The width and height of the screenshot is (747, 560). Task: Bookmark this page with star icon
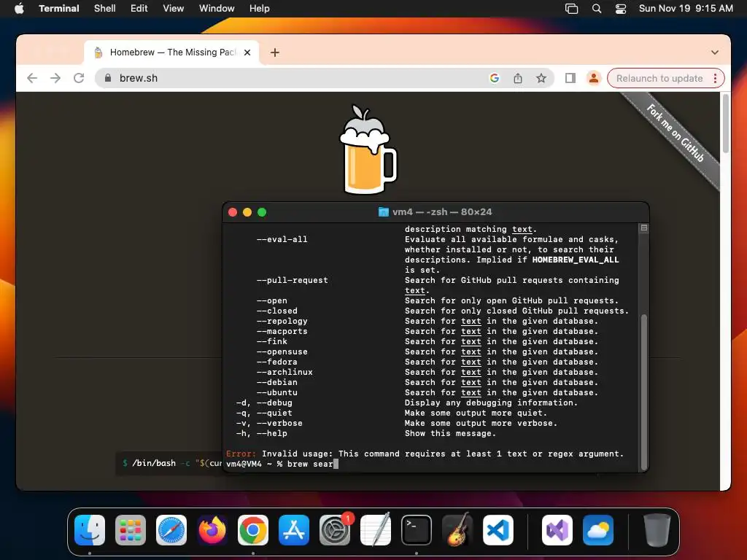pyautogui.click(x=541, y=78)
